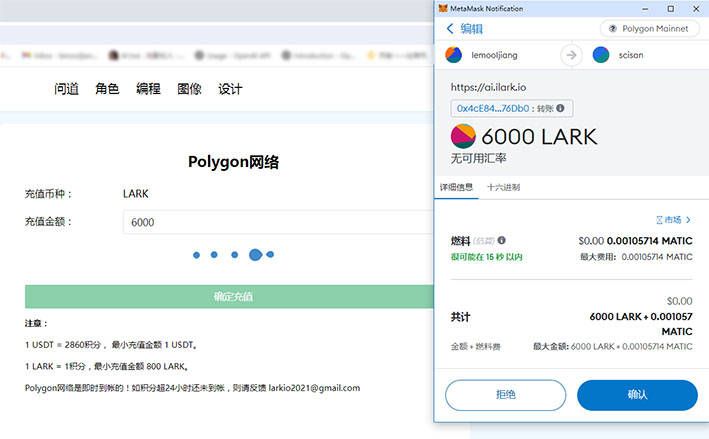Viewport: 709px width, 439px height.
Task: Open the 0x4cE84...76Db0 contract address link
Action: tap(492, 109)
